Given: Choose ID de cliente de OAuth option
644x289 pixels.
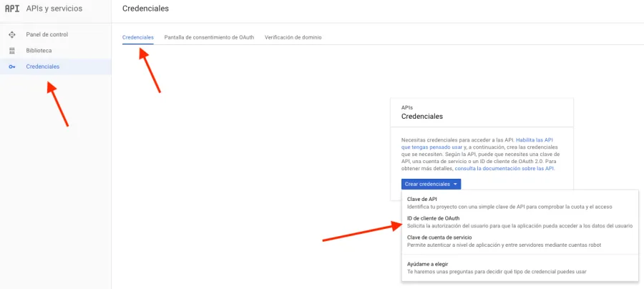Looking at the screenshot, I should pyautogui.click(x=520, y=222).
